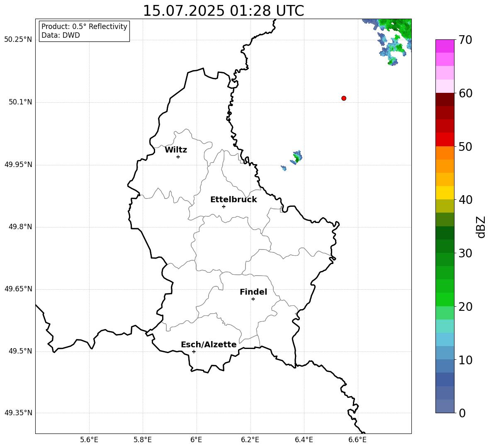Click the small green radar echo east of Luxembourg
The image size is (491, 448).
(296, 157)
